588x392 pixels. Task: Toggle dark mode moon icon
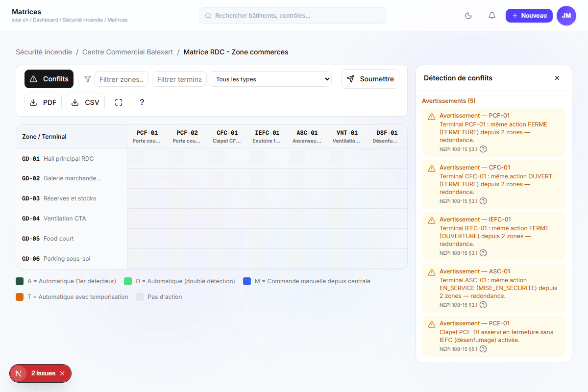coord(468,16)
